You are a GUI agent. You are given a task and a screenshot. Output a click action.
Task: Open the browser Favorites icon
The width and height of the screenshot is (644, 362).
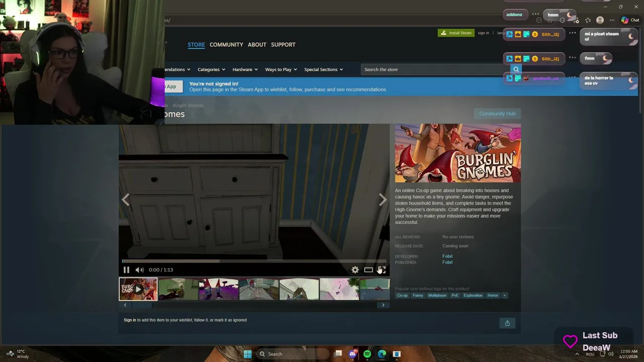pos(588,20)
